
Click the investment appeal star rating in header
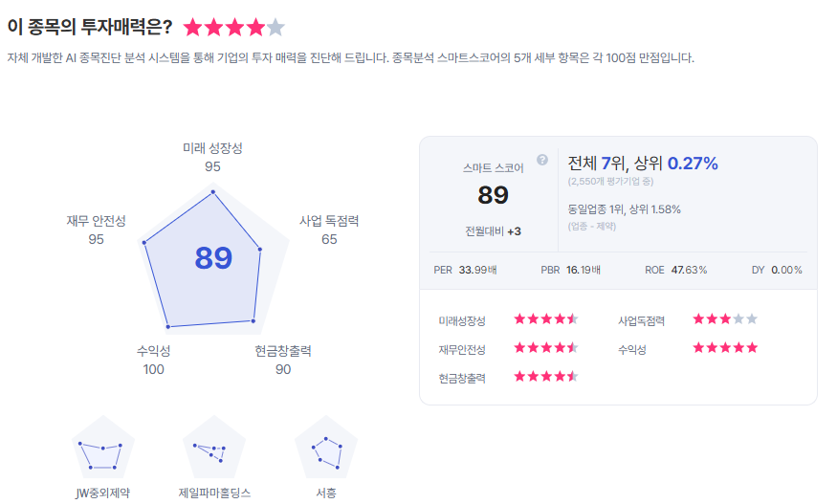233,28
